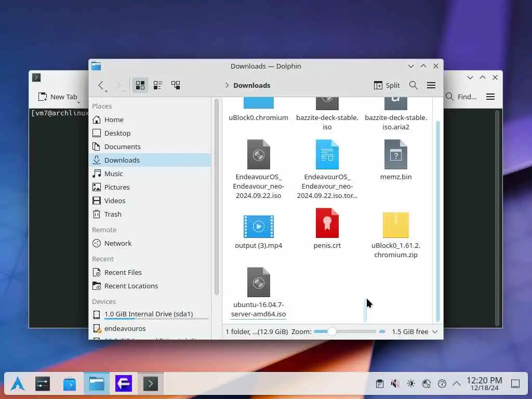Expand the 1.5 GiB free space dropdown
532x399 pixels.
(415, 331)
